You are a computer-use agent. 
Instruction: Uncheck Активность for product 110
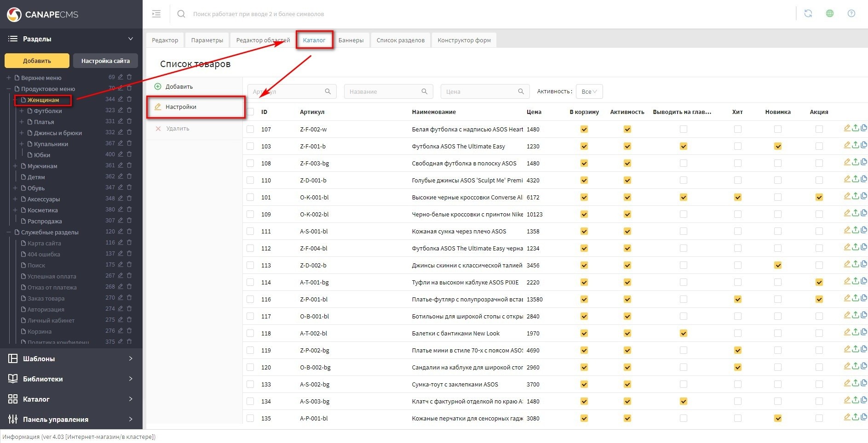coord(627,180)
